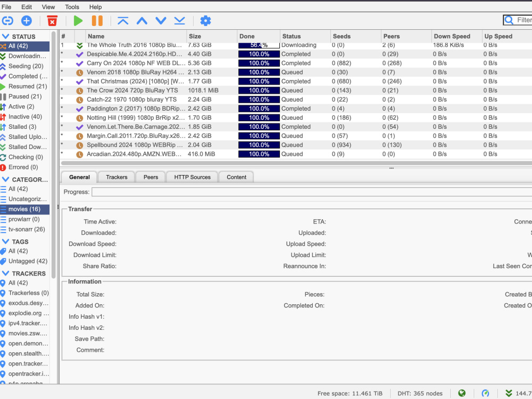Sort torrents by Done column

coord(259,36)
